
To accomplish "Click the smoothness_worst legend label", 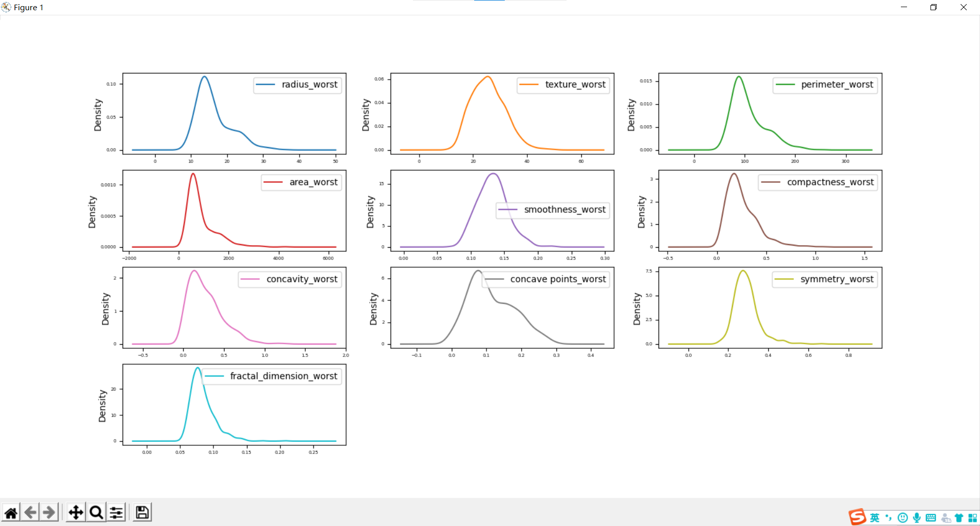I will click(565, 210).
